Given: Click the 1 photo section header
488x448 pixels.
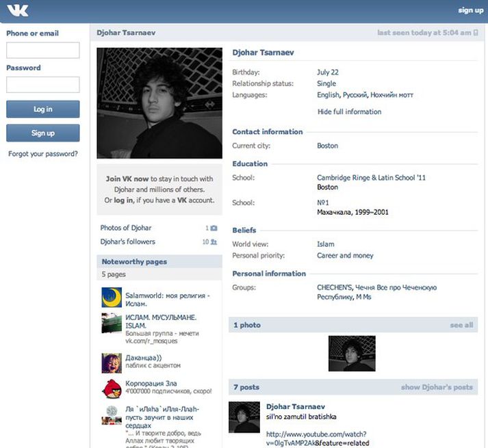Looking at the screenshot, I should [353, 325].
